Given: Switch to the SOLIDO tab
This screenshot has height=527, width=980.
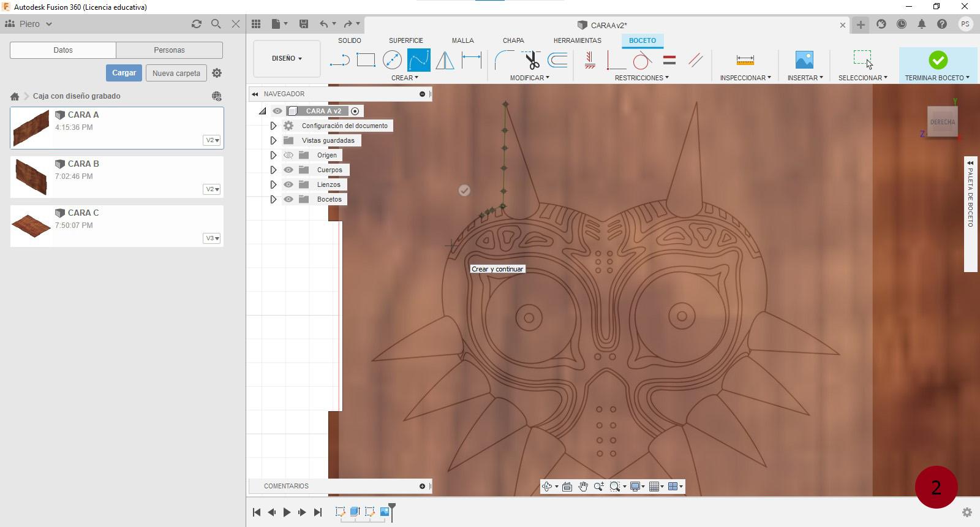Looking at the screenshot, I should click(x=349, y=40).
